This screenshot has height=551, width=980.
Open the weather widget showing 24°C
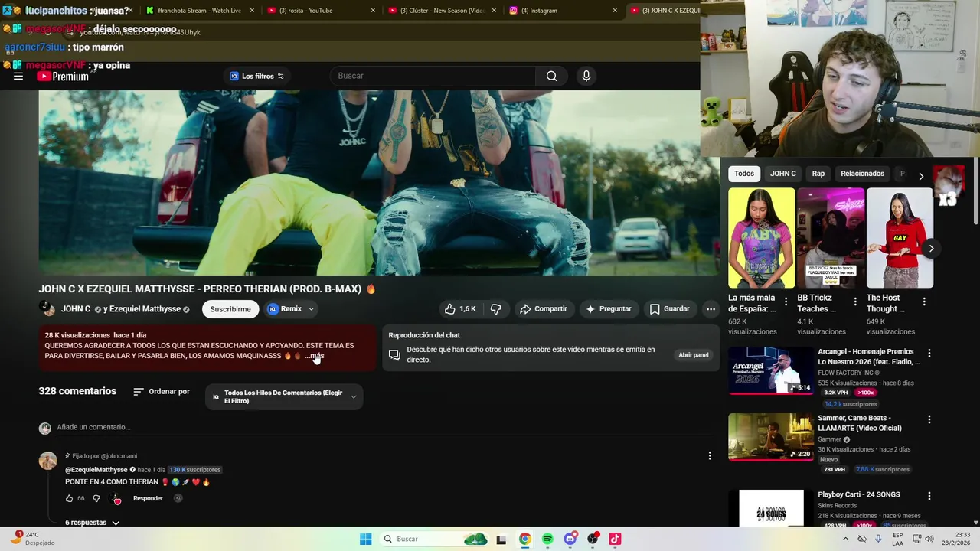pos(34,539)
